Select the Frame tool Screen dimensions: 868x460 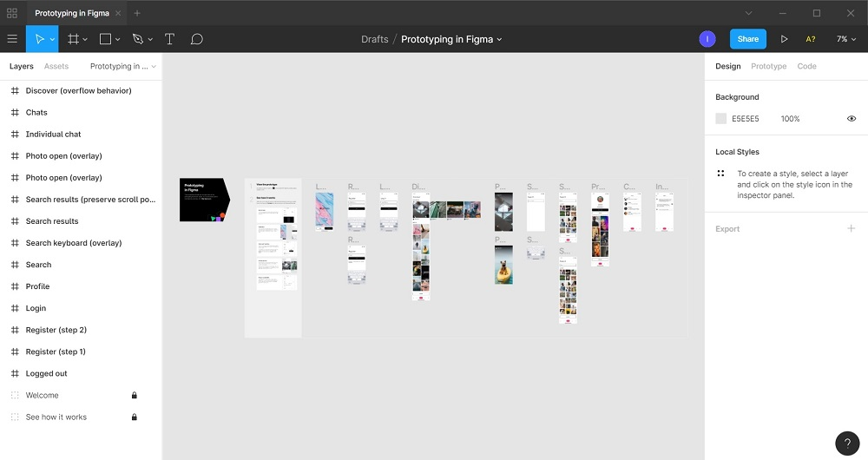[73, 39]
